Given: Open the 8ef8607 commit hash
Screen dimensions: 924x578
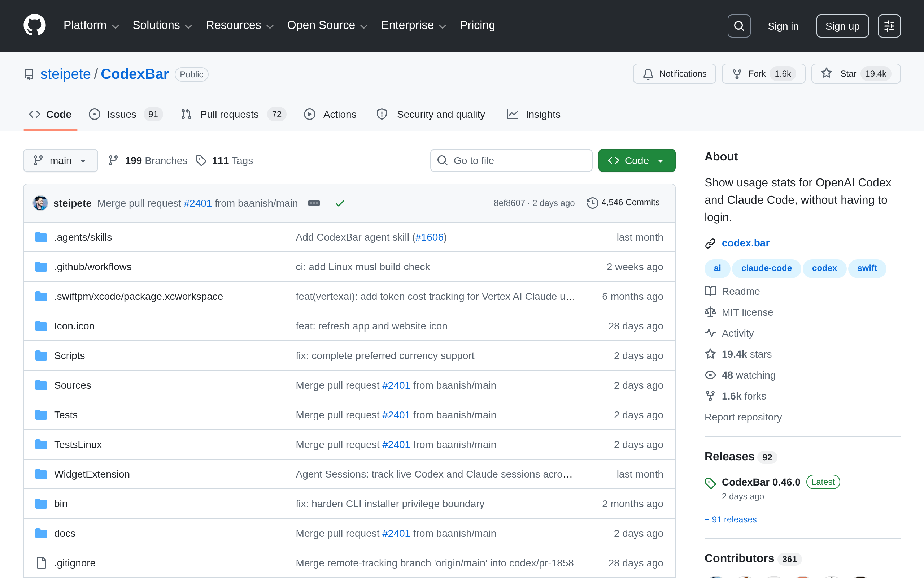Looking at the screenshot, I should point(509,203).
